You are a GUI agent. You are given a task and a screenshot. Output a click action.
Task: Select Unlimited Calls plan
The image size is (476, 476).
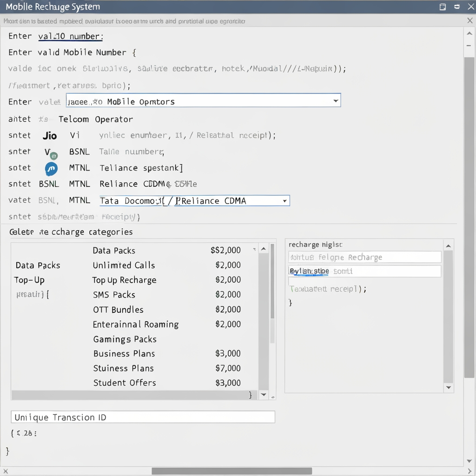[x=166, y=265]
